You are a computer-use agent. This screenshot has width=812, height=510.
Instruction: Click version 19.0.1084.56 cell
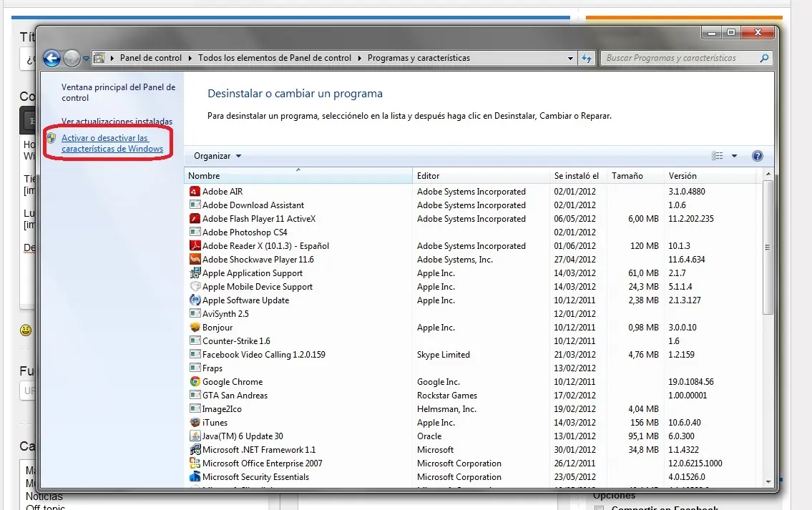[x=691, y=381]
